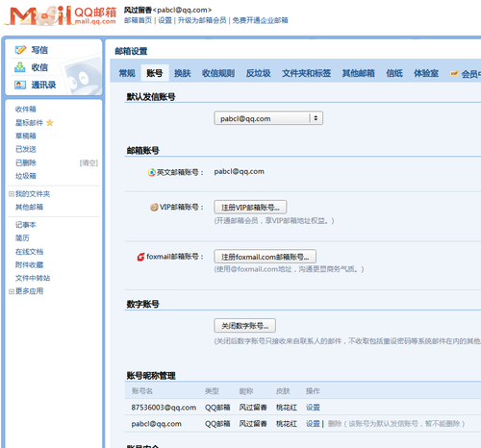Open the 草稿箱 folder
481x448 pixels.
26,136
